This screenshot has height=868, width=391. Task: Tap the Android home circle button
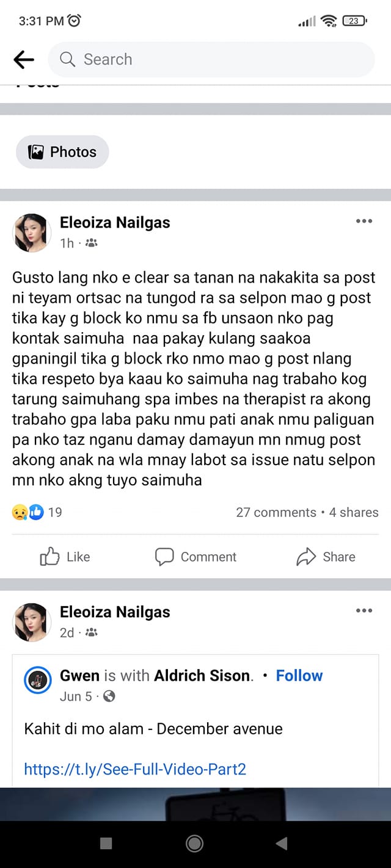tap(195, 844)
